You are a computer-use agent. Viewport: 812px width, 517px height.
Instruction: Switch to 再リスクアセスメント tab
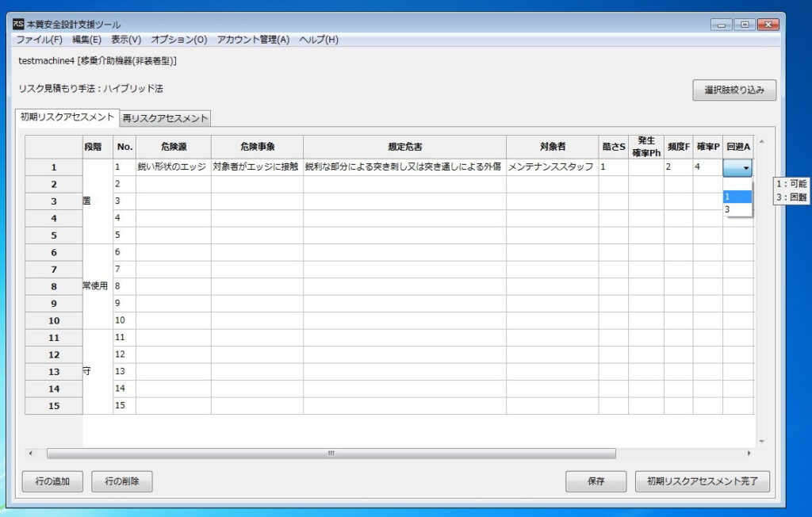(x=165, y=119)
